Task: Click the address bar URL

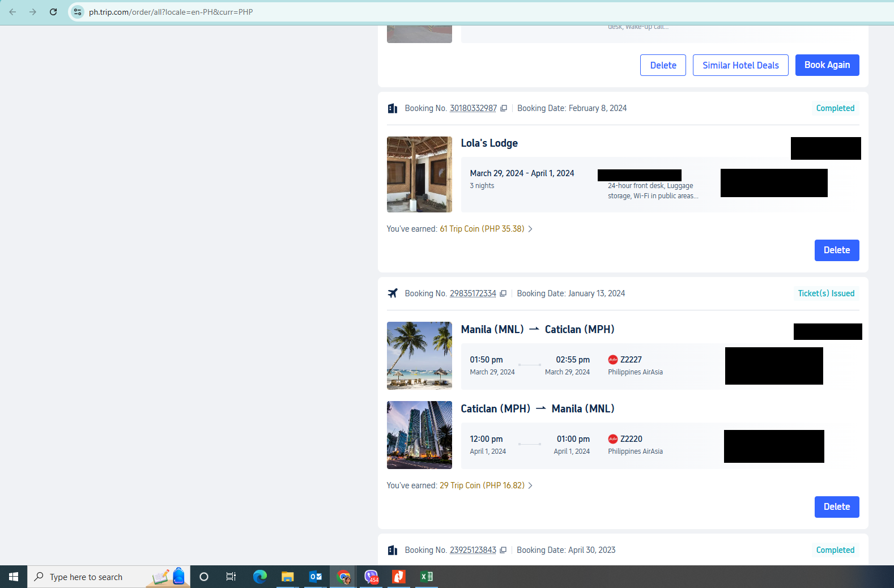Action: 171,12
